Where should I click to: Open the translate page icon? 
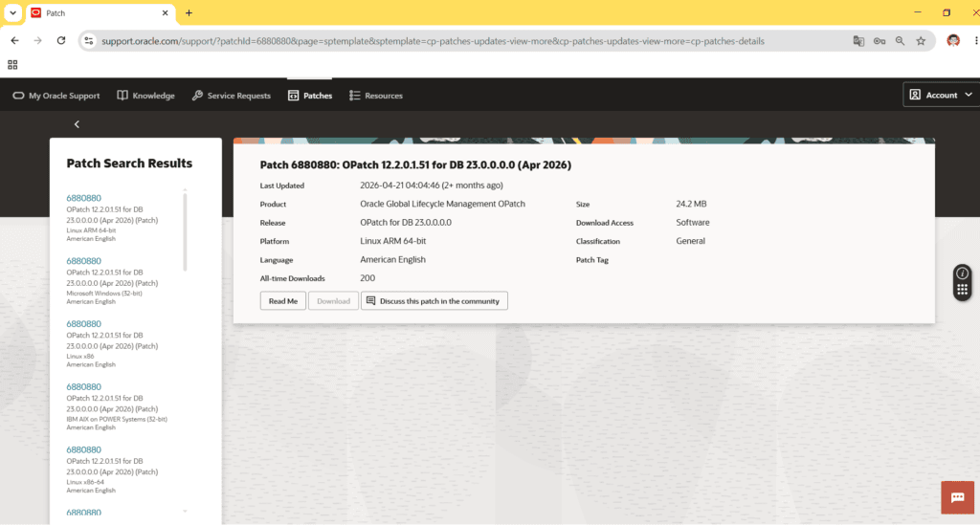point(858,40)
